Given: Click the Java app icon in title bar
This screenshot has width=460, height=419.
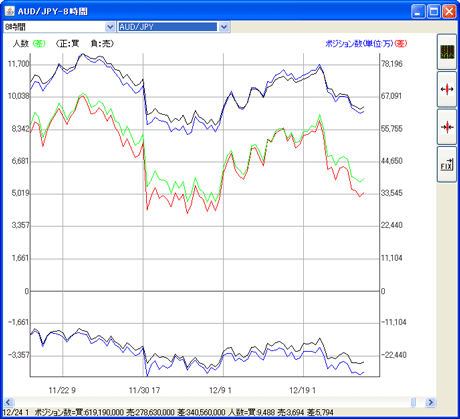Looking at the screenshot, I should [10, 11].
